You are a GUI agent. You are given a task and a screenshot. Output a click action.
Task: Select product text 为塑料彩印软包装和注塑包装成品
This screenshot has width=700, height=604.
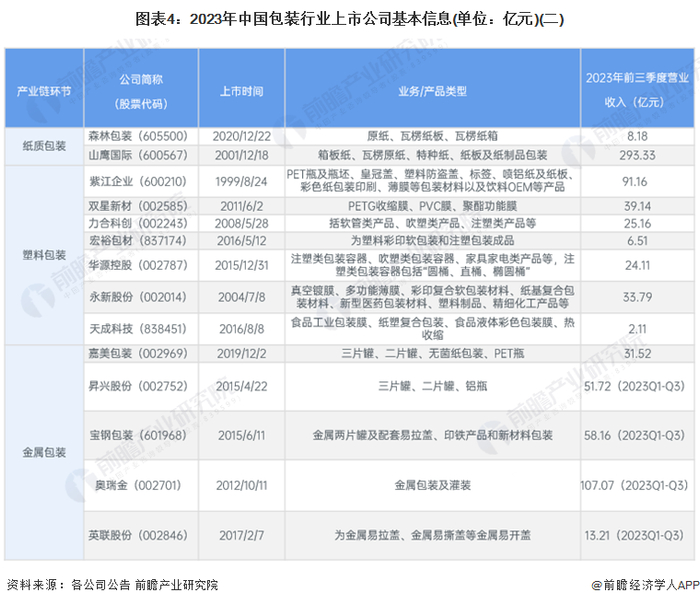point(432,241)
